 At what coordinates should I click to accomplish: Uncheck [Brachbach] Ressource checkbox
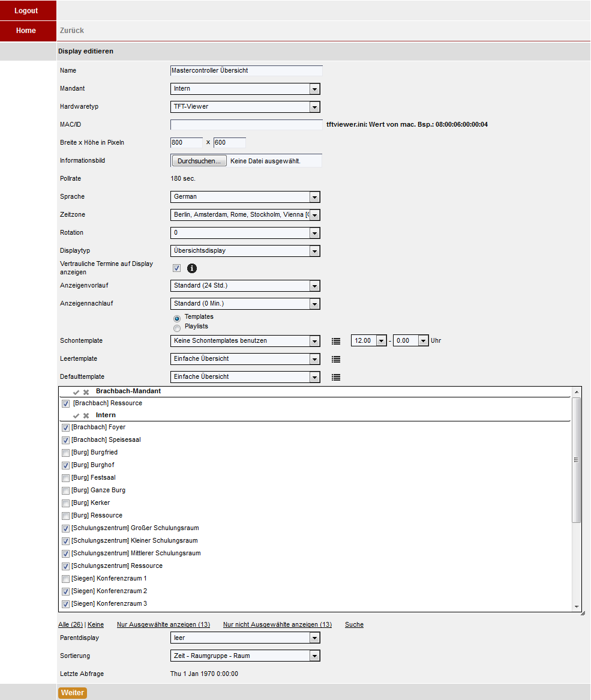tap(65, 403)
